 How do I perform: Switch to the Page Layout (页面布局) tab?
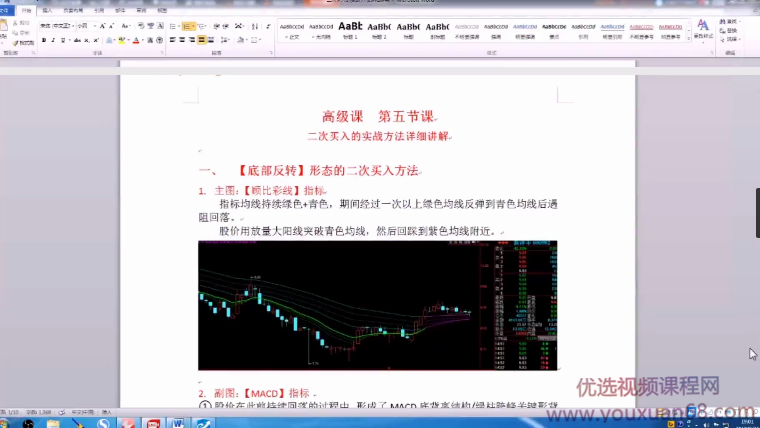click(73, 10)
